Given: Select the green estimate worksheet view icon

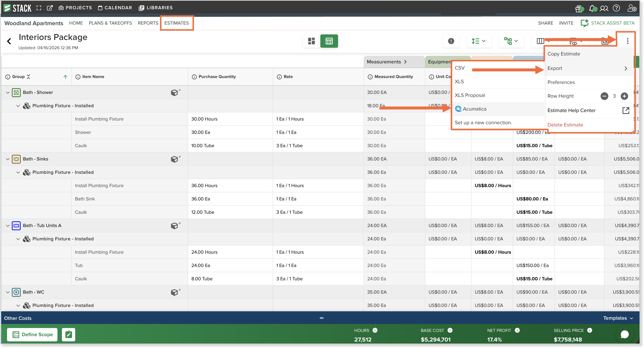Looking at the screenshot, I should (x=329, y=41).
